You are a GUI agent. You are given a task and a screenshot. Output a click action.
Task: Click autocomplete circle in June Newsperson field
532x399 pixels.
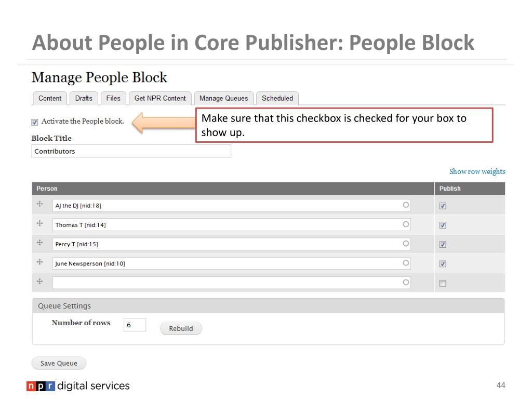(406, 263)
